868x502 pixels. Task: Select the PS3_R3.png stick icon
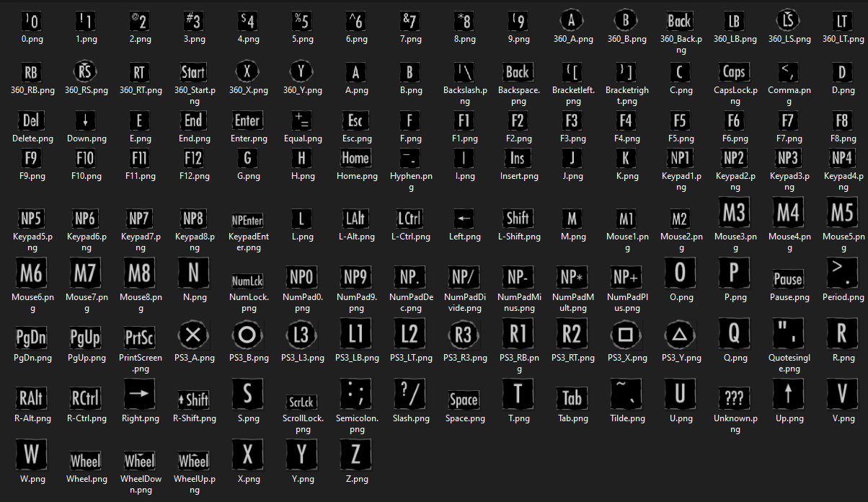(x=464, y=334)
